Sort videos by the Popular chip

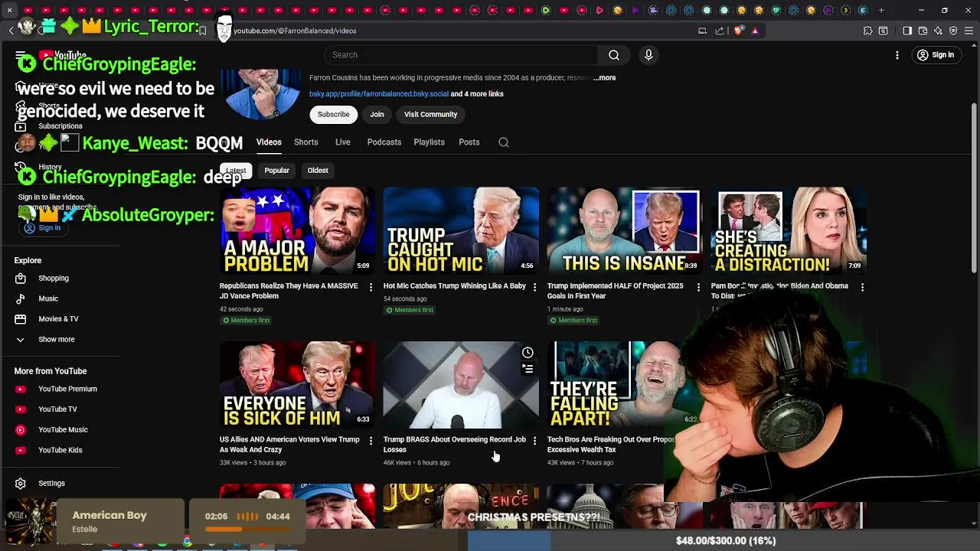pyautogui.click(x=277, y=171)
